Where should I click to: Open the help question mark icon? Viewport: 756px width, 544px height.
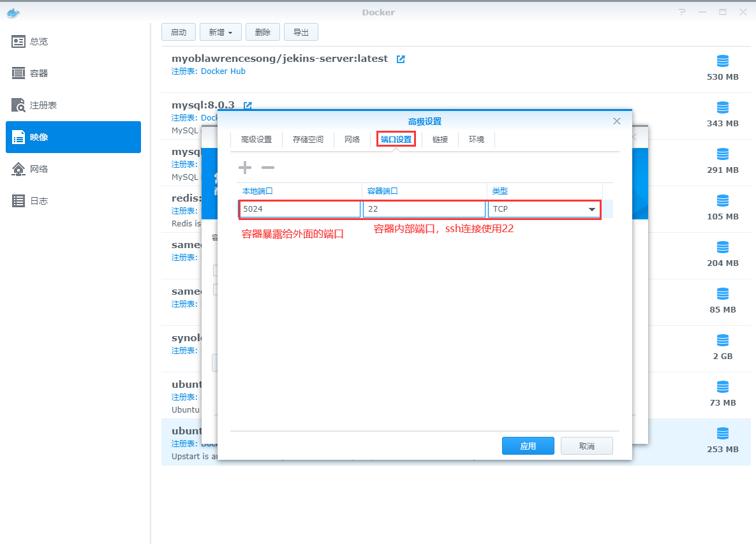click(x=682, y=12)
